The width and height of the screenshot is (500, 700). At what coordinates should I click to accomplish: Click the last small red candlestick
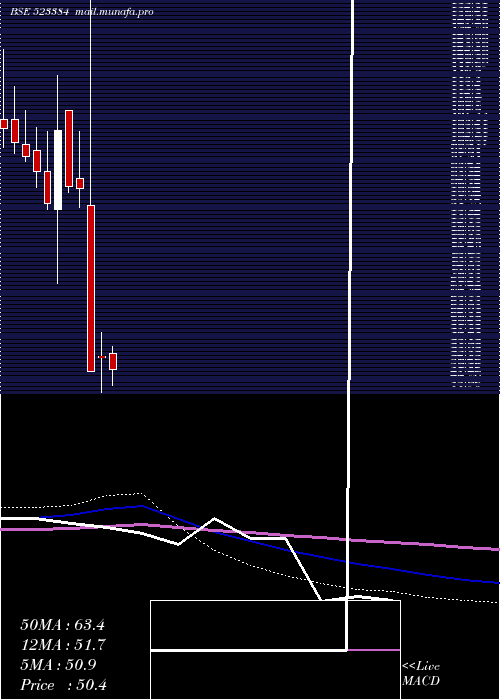(x=113, y=362)
